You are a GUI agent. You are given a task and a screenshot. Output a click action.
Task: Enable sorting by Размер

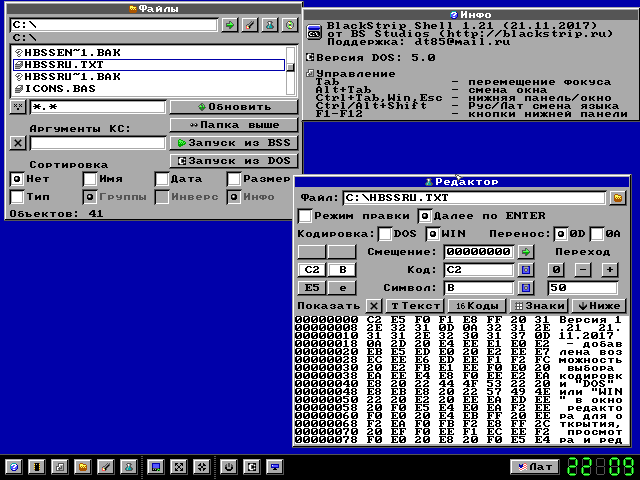coord(234,179)
